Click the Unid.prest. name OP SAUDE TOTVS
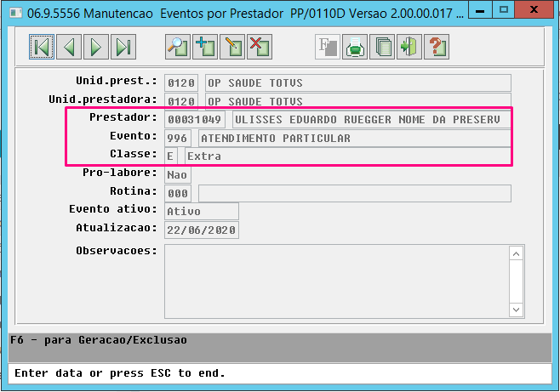 (358, 83)
